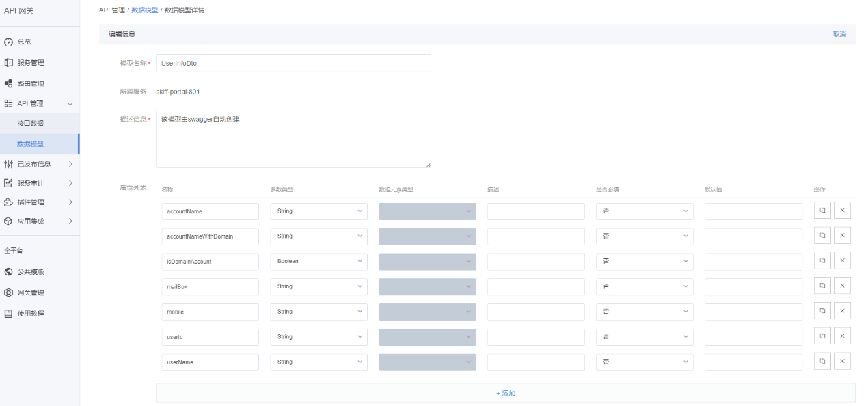Open 接口数据 in the sidebar
This screenshot has width=868, height=406.
(x=30, y=123)
